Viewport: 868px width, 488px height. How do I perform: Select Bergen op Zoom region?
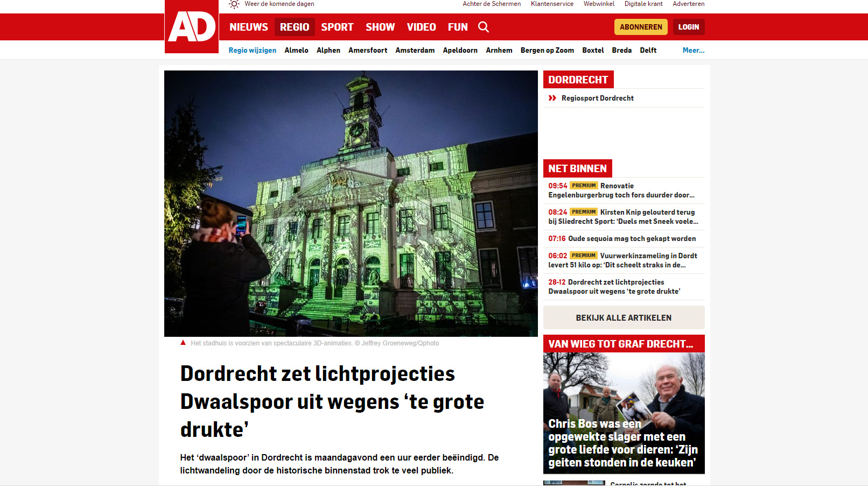[x=547, y=50]
